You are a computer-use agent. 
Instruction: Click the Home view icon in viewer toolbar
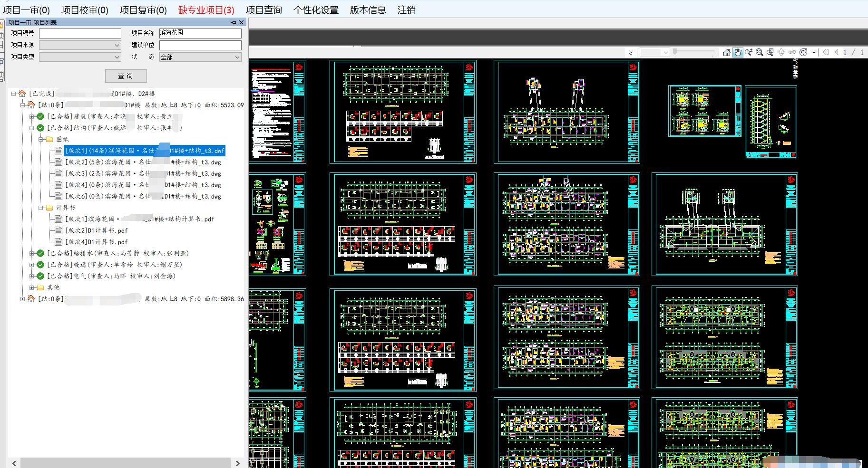(726, 52)
